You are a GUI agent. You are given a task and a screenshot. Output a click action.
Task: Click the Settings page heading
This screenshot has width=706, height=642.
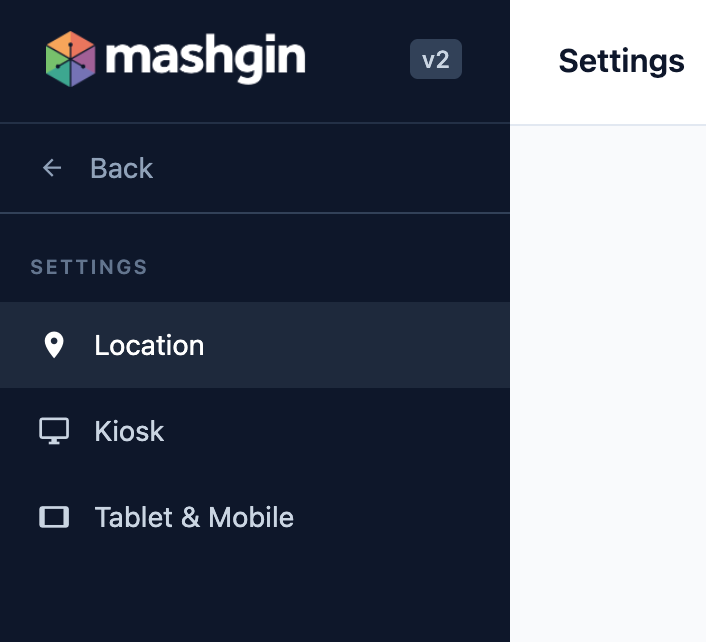(x=621, y=61)
